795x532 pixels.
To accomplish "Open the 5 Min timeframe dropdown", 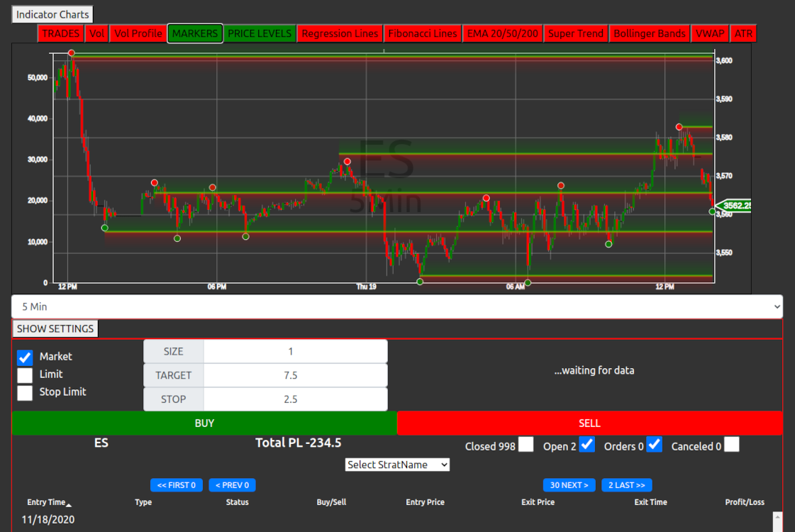I will click(x=397, y=307).
